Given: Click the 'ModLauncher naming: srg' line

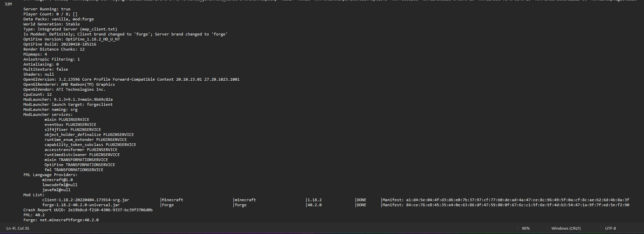Looking at the screenshot, I should pyautogui.click(x=50, y=109).
